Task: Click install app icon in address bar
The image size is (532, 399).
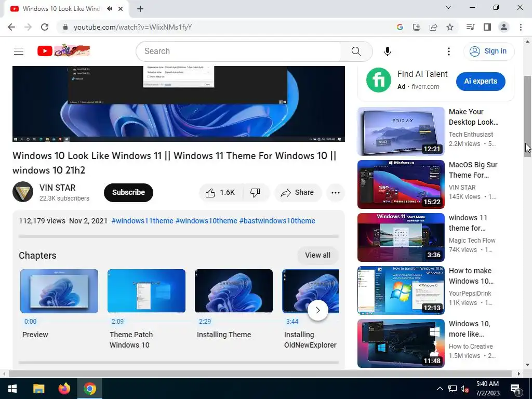Action: coord(417,27)
